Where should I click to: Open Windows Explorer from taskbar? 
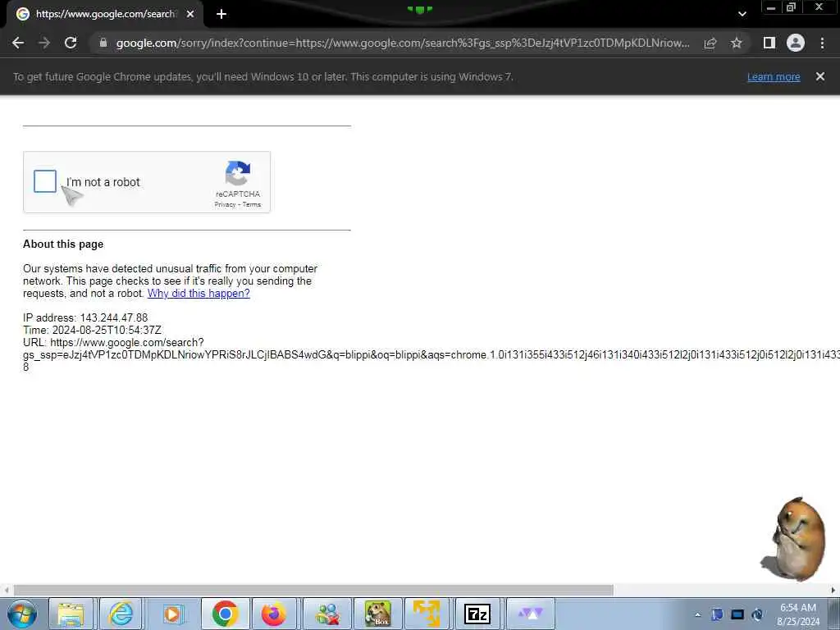(x=71, y=614)
